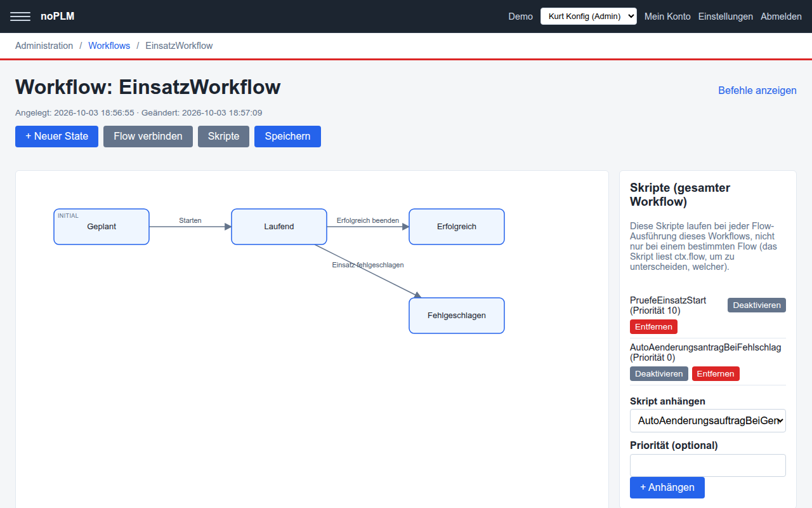The image size is (812, 508).
Task: Select the Laufend state node
Action: click(279, 227)
